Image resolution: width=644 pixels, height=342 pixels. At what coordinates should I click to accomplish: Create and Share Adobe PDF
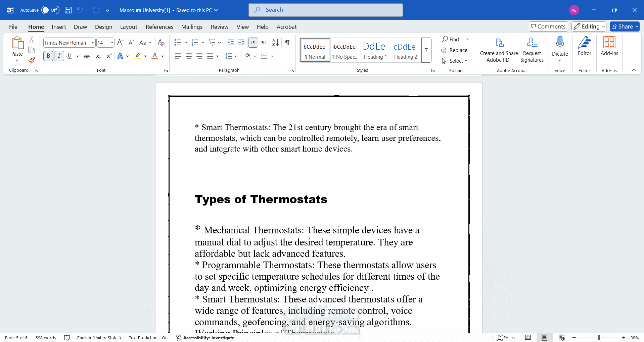[499, 50]
